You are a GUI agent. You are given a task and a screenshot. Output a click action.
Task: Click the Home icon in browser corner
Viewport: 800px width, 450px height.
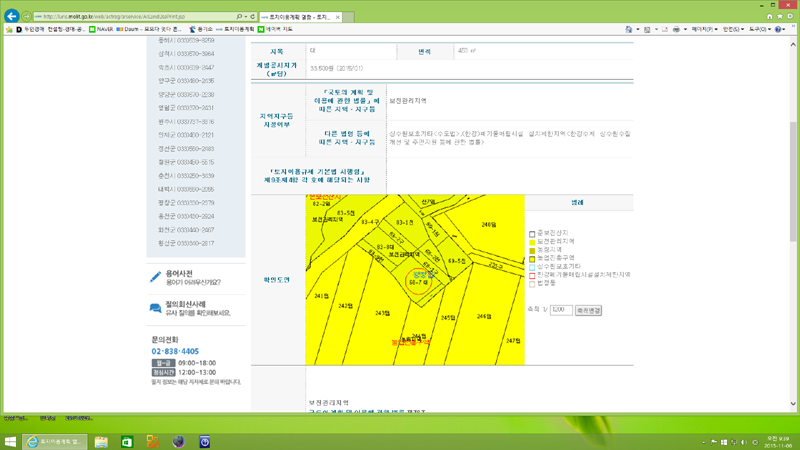(769, 17)
